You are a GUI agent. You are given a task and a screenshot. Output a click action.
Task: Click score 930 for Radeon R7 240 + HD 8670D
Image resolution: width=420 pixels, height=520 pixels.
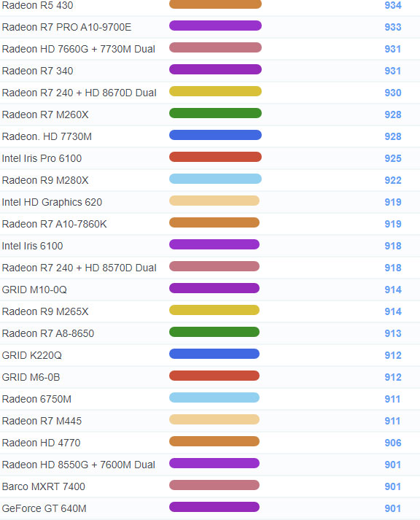click(x=393, y=93)
